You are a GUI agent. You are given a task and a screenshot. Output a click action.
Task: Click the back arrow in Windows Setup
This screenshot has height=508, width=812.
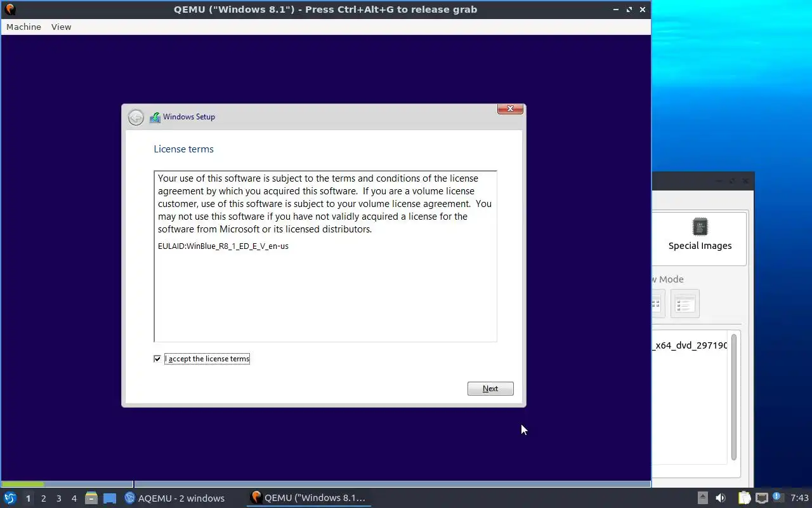pos(136,117)
